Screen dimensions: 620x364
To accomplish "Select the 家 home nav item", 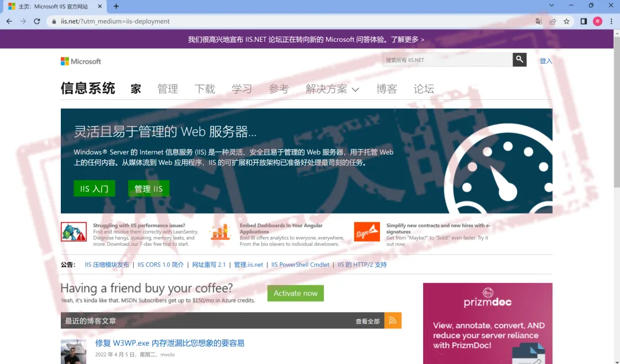I will pos(135,89).
